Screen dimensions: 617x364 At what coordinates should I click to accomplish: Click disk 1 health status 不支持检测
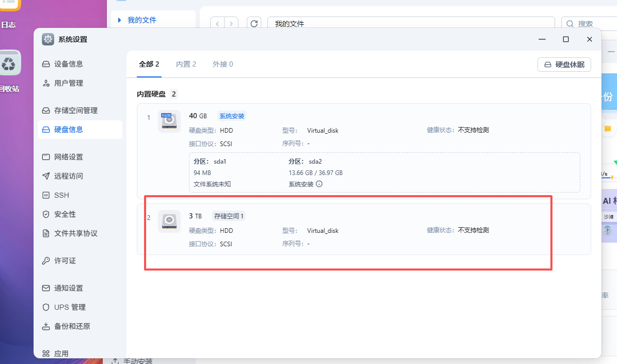click(473, 130)
